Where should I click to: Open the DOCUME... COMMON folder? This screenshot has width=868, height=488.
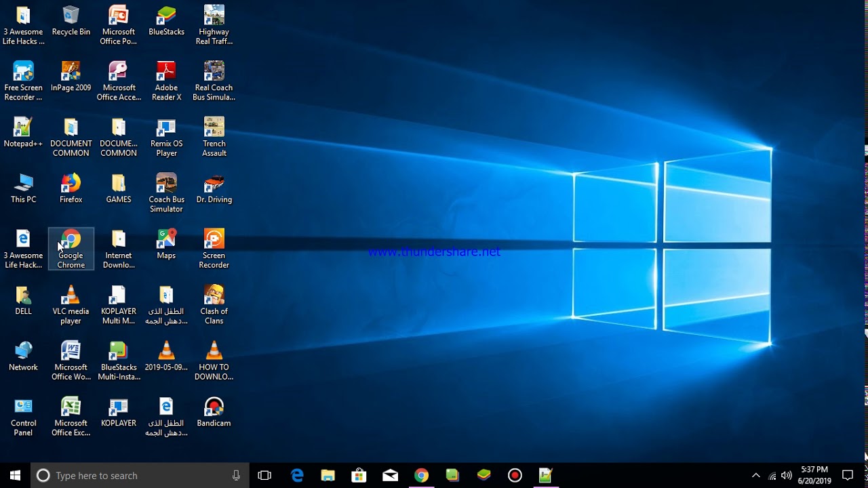pyautogui.click(x=119, y=137)
